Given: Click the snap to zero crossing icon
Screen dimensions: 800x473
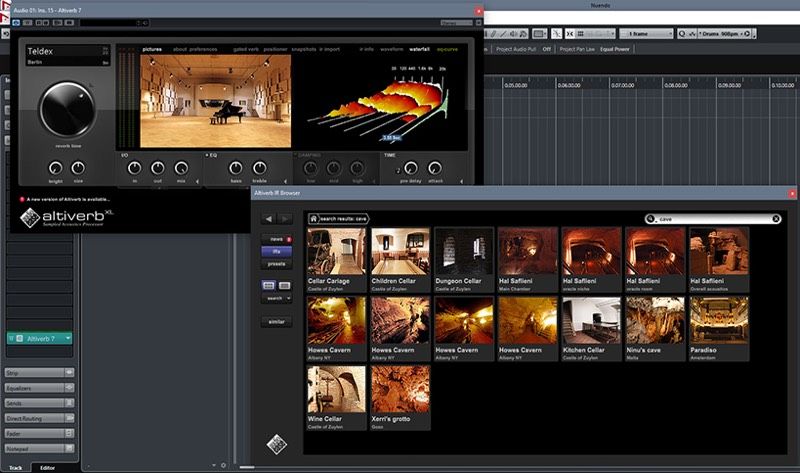Looking at the screenshot, I should click(x=557, y=34).
